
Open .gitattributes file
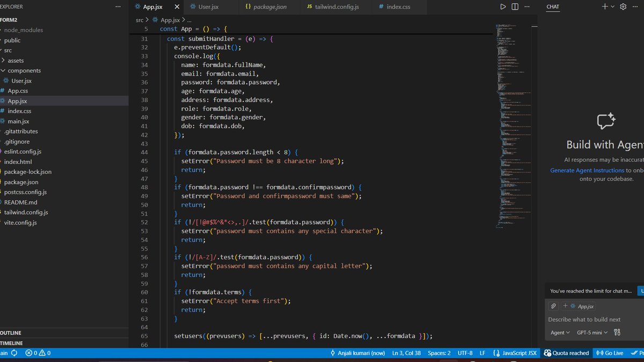[x=21, y=131]
